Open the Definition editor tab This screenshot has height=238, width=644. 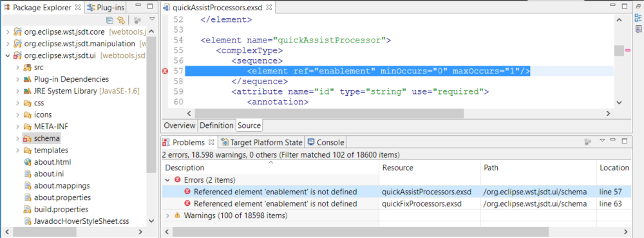(x=216, y=125)
